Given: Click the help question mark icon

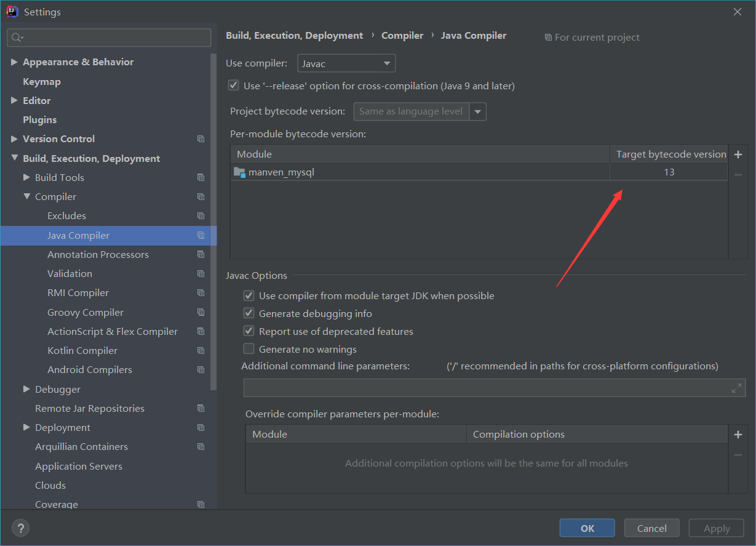Looking at the screenshot, I should [x=20, y=528].
